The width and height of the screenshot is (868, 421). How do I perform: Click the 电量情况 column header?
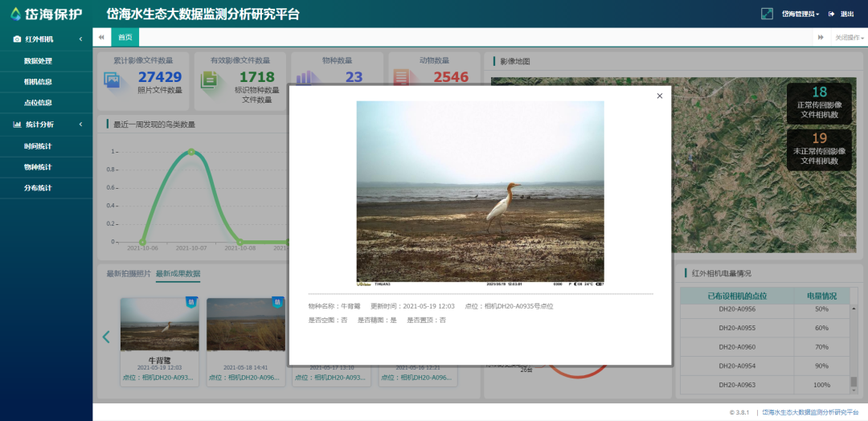click(x=821, y=296)
